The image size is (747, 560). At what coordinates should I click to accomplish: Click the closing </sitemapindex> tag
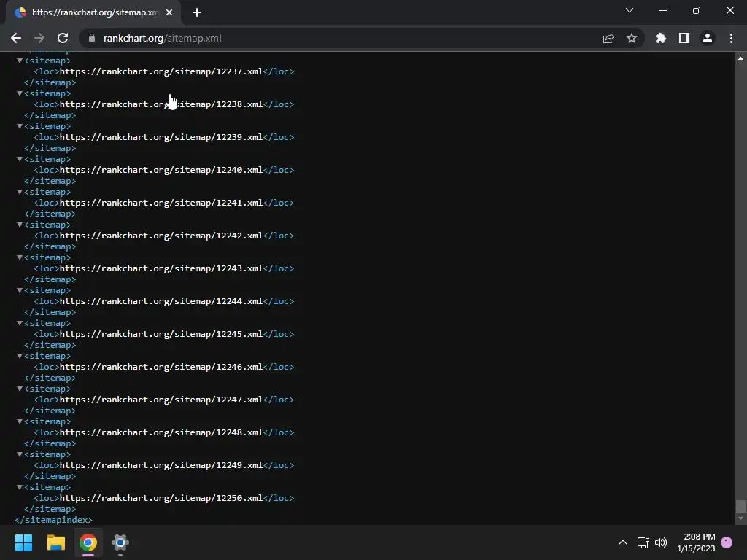[x=53, y=520]
